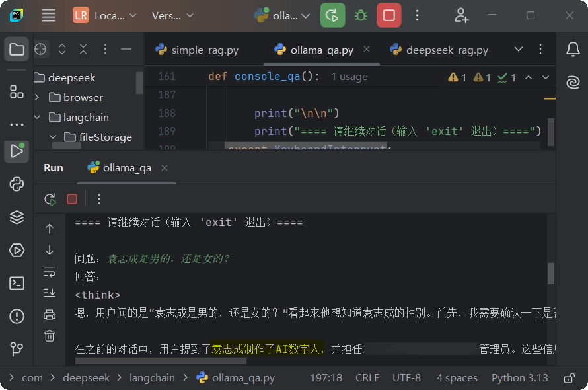Open the Python Packages tool window

pos(17,217)
